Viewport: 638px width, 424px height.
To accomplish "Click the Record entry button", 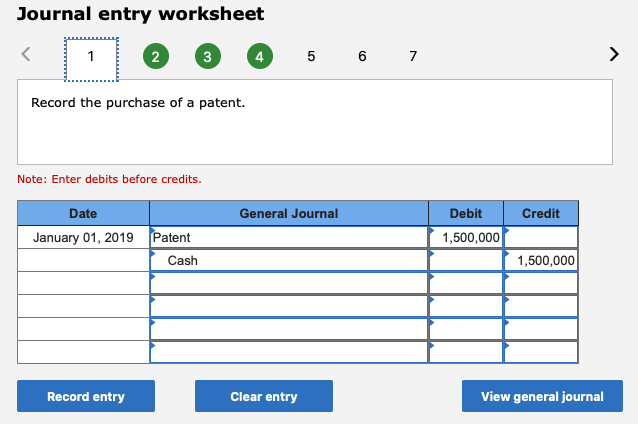I will click(86, 396).
